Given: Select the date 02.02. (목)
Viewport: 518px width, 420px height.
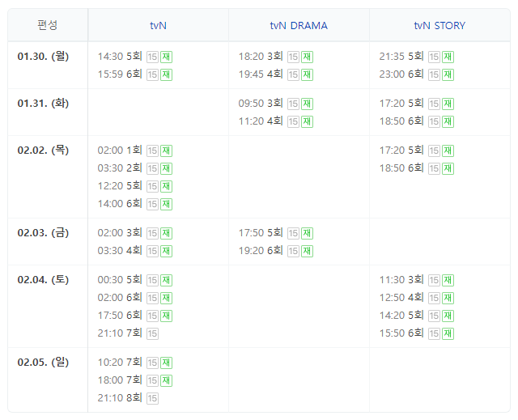Looking at the screenshot, I should tap(43, 150).
